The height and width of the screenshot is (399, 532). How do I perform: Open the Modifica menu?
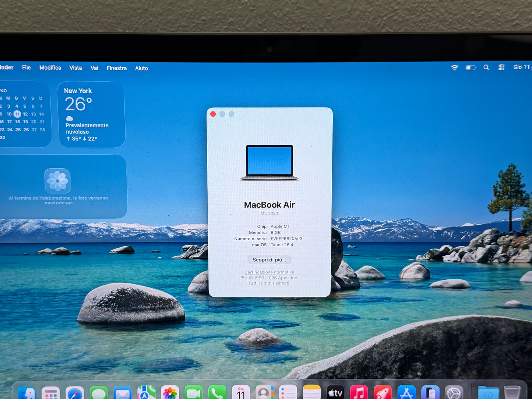[50, 68]
